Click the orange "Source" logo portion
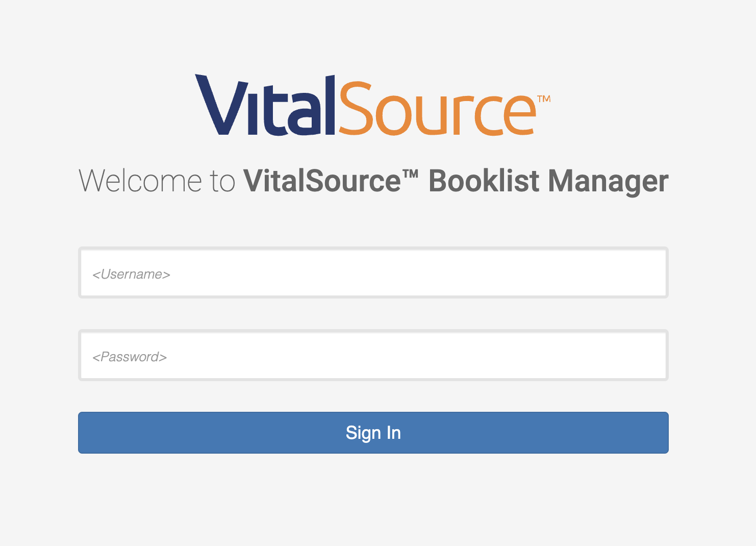The width and height of the screenshot is (756, 546). click(x=438, y=108)
